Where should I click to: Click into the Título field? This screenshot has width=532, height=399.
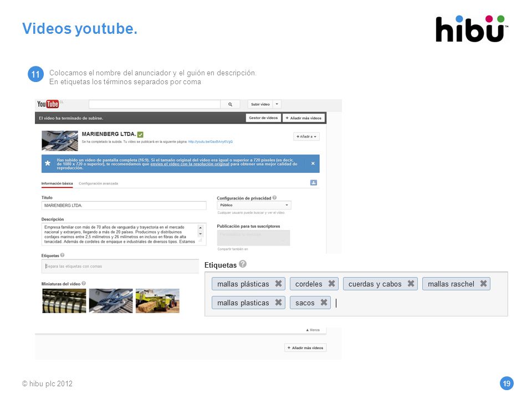coord(124,205)
